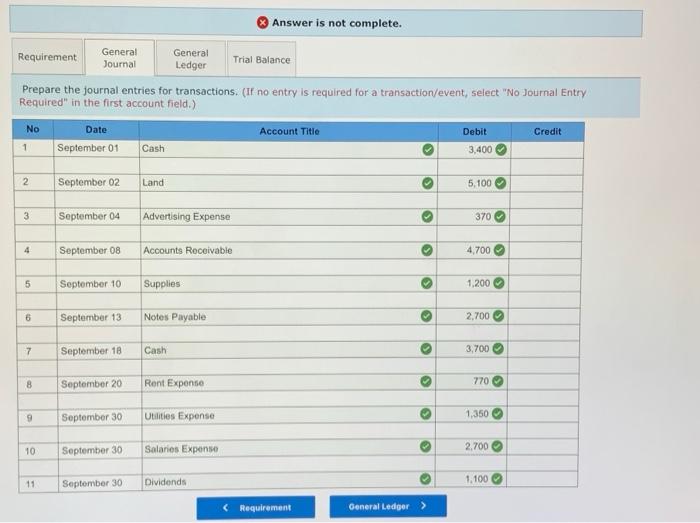
Task: Click the date September 04
Action: click(89, 216)
